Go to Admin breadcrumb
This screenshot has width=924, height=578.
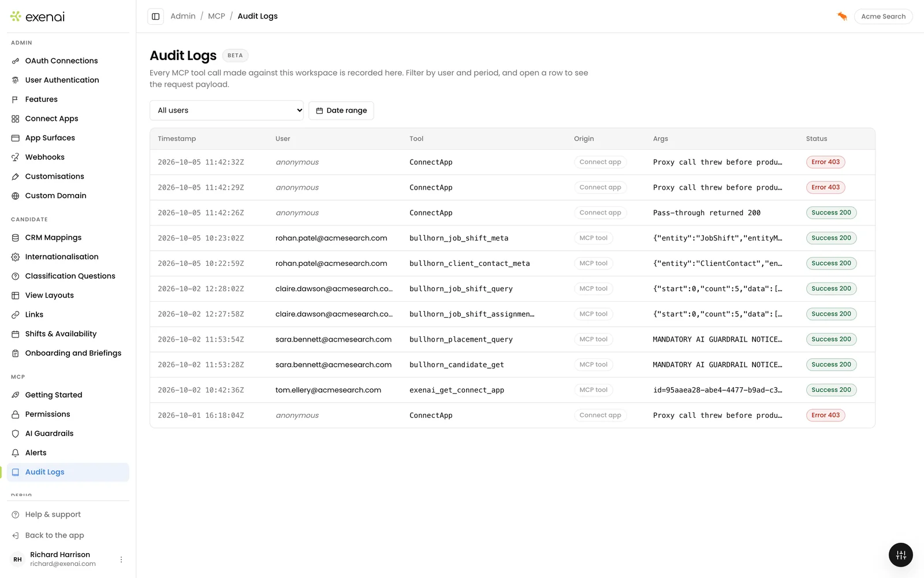click(x=183, y=16)
